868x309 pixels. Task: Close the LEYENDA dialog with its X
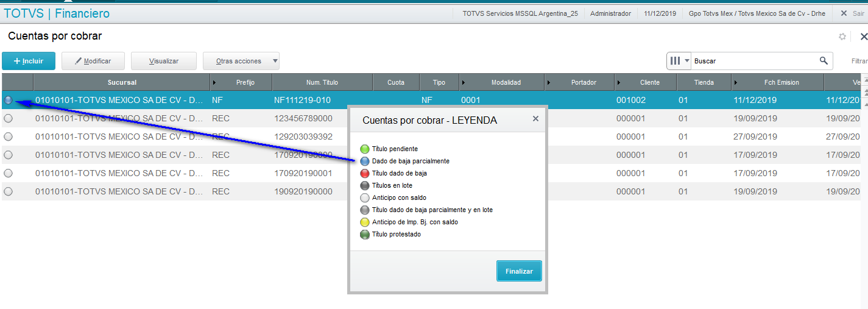click(535, 119)
